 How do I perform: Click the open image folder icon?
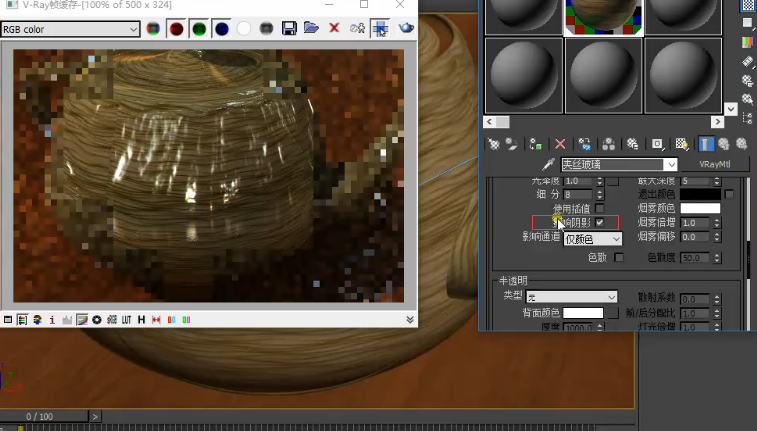coord(311,29)
